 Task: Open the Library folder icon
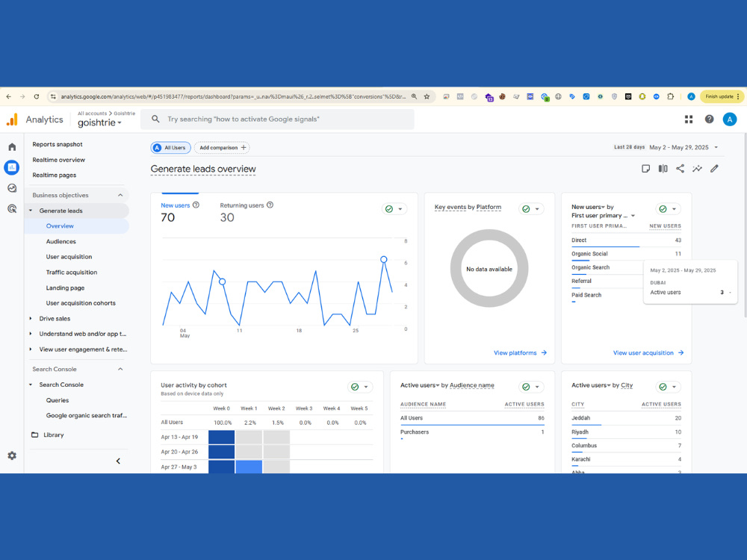[x=35, y=435]
